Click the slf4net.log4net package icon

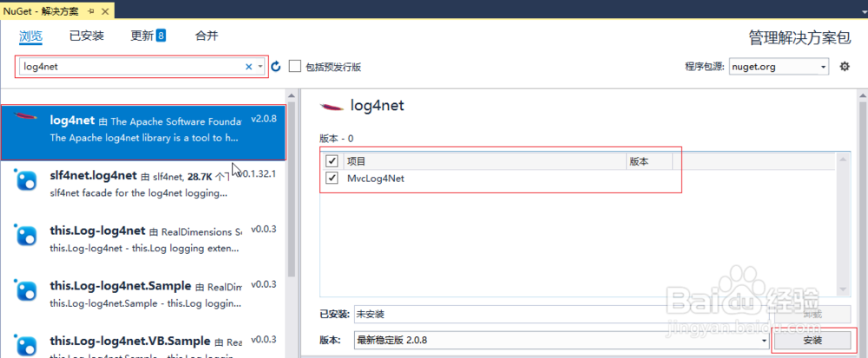(x=26, y=180)
